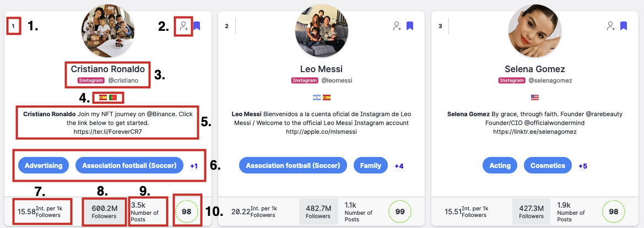Select the Cosmetics topic tag
Image resolution: width=644 pixels, height=228 pixels.
548,165
